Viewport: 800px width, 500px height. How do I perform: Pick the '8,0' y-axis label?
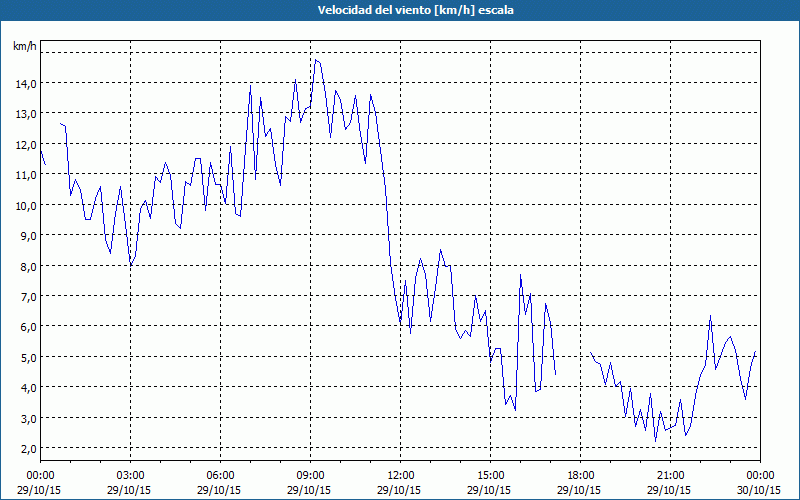pos(27,266)
